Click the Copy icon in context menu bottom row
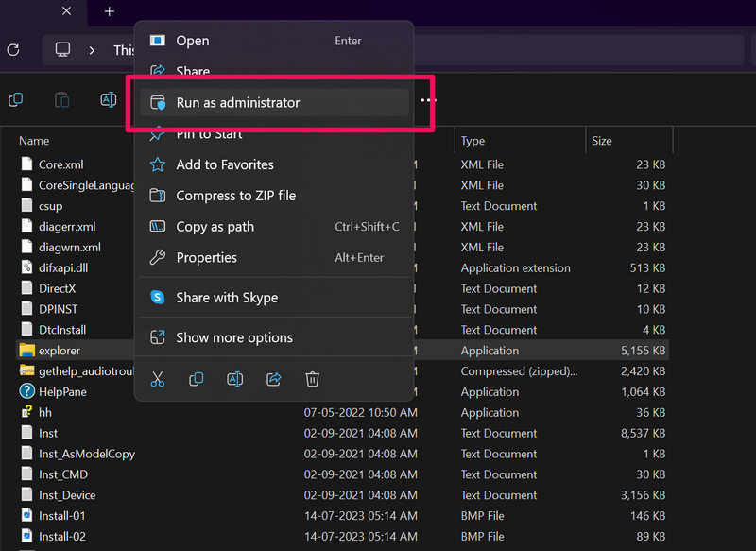 (x=197, y=379)
